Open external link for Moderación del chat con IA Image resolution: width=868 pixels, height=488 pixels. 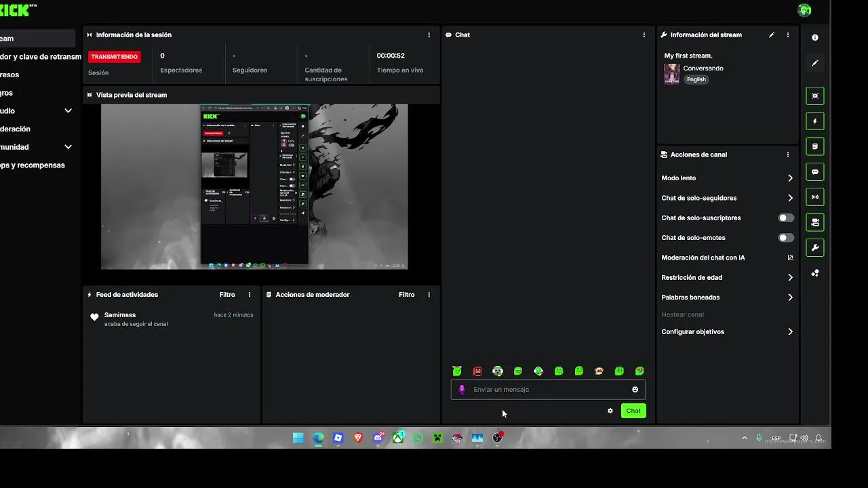pos(790,258)
